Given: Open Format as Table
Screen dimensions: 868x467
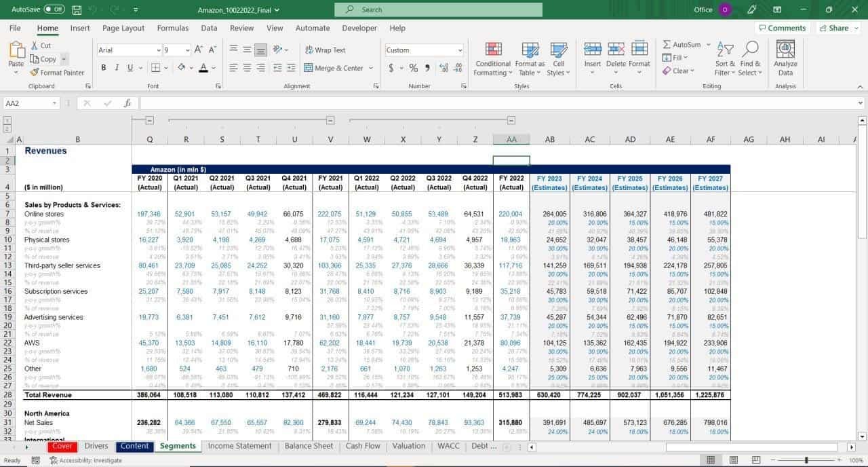Looking at the screenshot, I should coord(530,59).
